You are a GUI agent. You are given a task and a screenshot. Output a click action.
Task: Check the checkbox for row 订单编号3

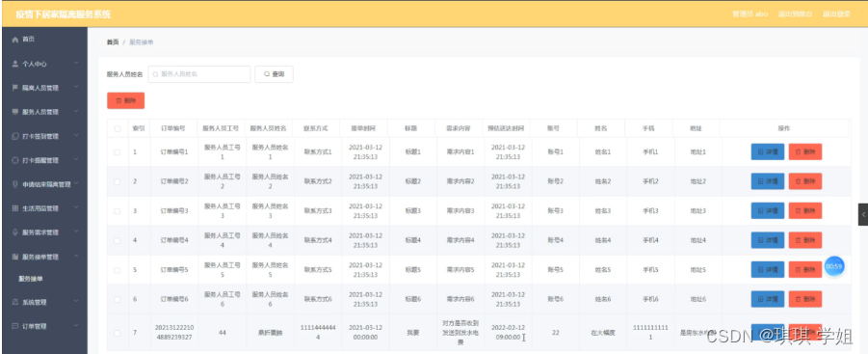[117, 211]
